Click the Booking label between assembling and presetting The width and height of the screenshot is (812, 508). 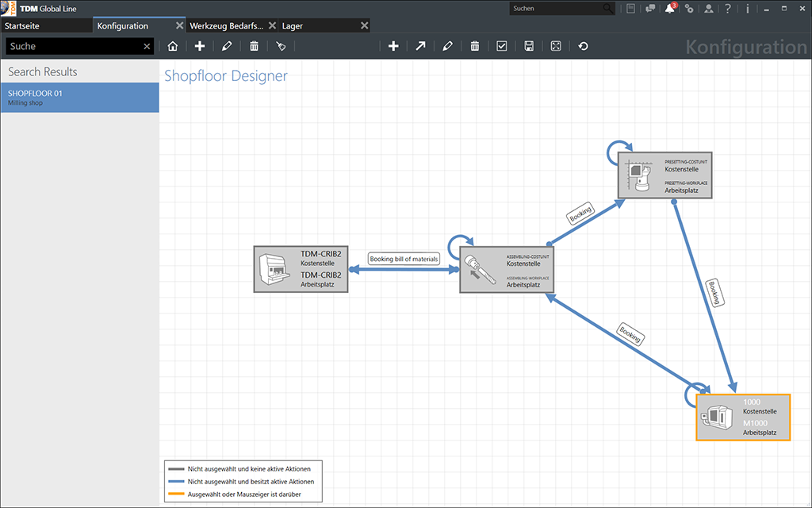[x=580, y=214]
